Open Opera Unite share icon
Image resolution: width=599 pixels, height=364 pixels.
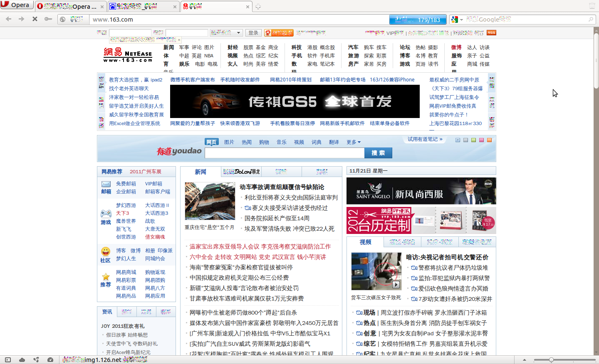[x=36, y=360]
